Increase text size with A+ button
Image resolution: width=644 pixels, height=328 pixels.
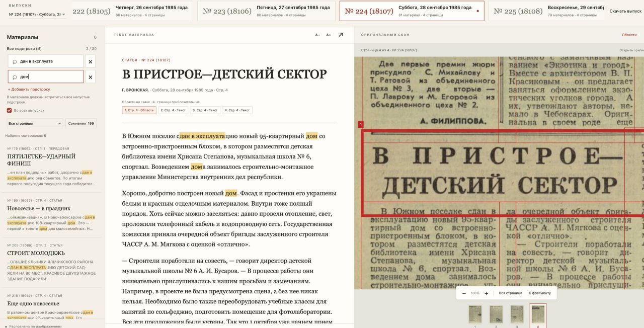click(x=329, y=35)
